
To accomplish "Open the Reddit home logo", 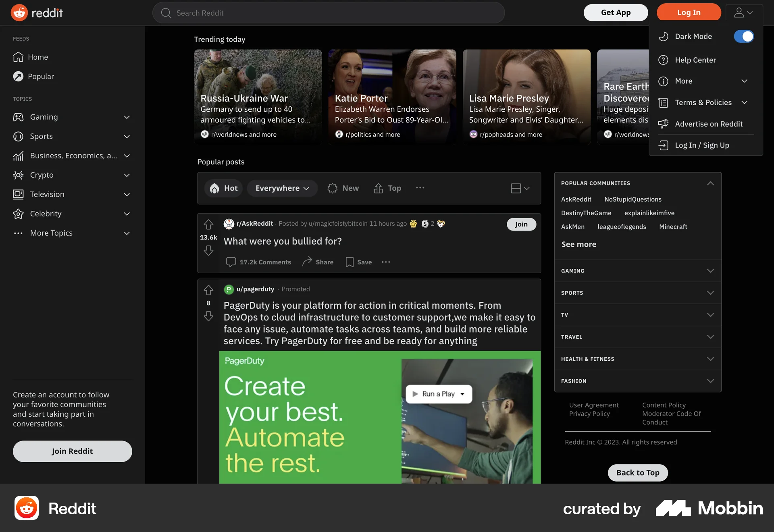I will pos(37,12).
